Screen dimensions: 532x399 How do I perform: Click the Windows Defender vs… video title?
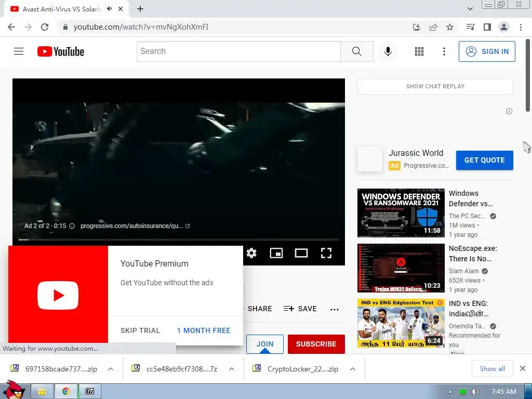coord(470,198)
